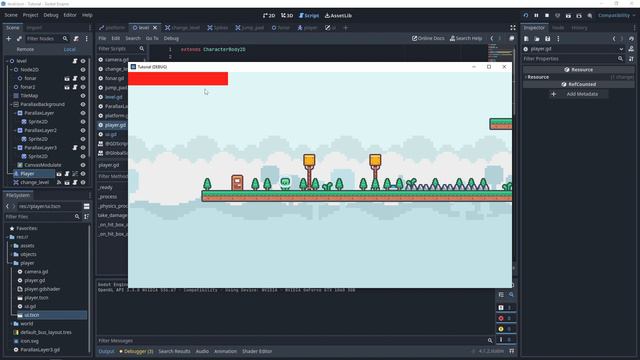
Task: Click the red health bar in game window
Action: pos(178,79)
